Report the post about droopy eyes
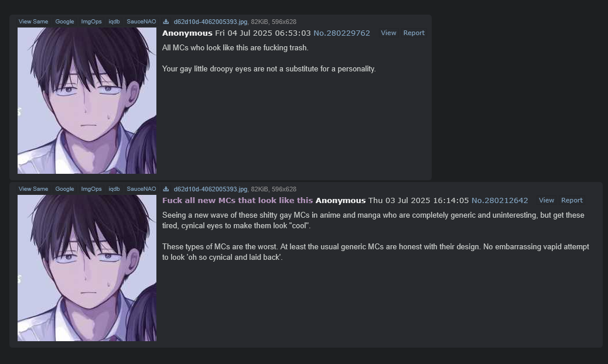 [x=414, y=33]
